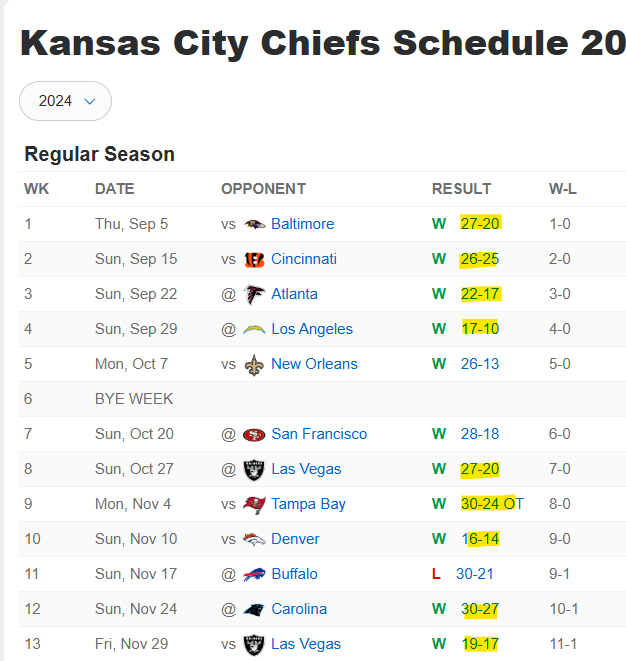View the 26-13 New Orleans game score
This screenshot has width=626, height=661.
(x=480, y=364)
